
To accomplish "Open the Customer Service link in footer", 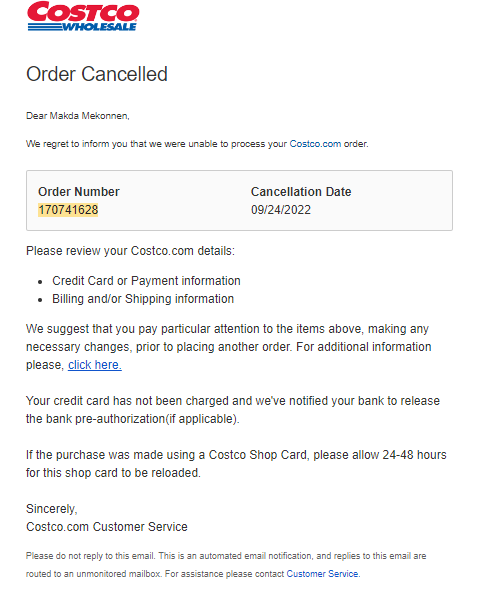I will (x=323, y=574).
